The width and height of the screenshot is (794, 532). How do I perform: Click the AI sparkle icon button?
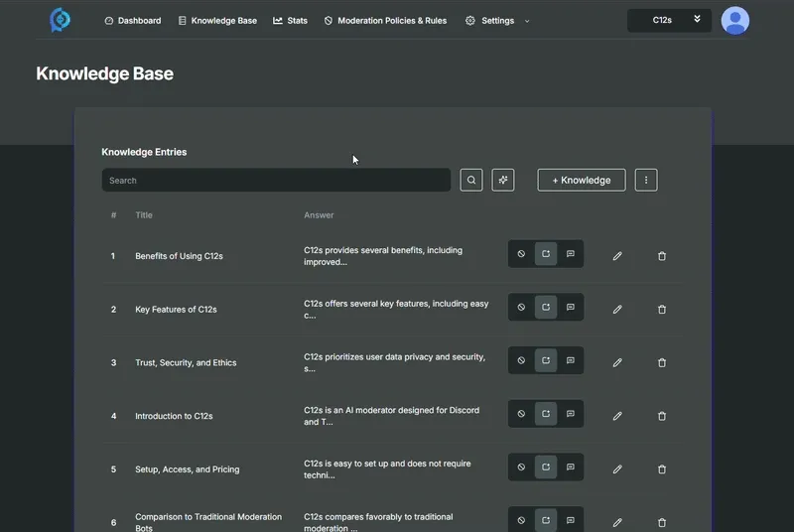click(x=503, y=180)
